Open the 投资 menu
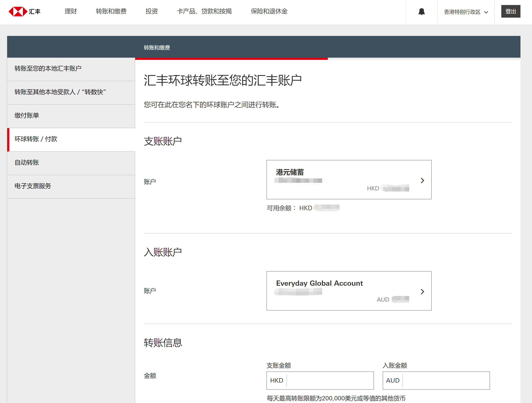The height and width of the screenshot is (403, 532). coord(151,11)
